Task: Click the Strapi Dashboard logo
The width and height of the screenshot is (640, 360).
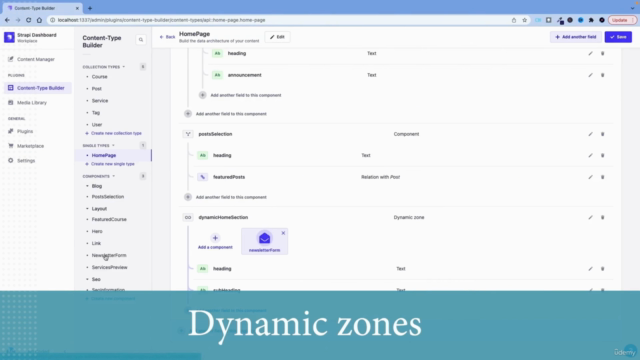Action: click(9, 37)
